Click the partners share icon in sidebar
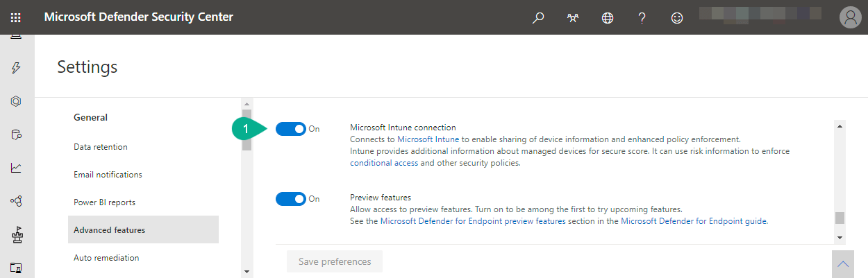 (x=16, y=201)
